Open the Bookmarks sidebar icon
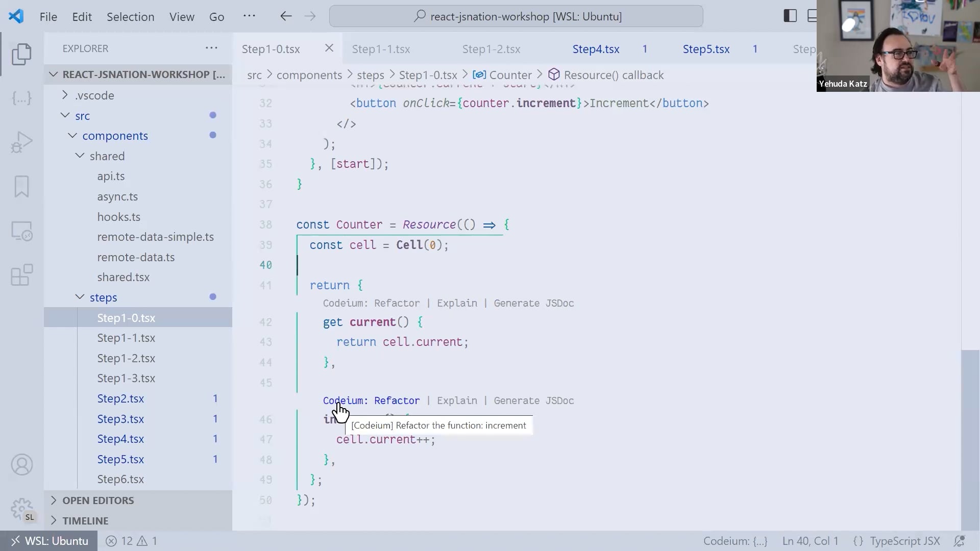 (21, 186)
